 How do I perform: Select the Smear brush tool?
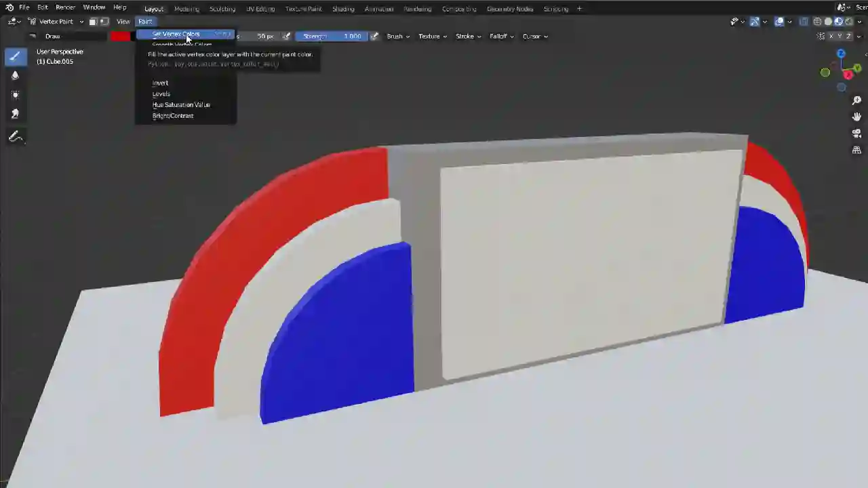pyautogui.click(x=15, y=113)
